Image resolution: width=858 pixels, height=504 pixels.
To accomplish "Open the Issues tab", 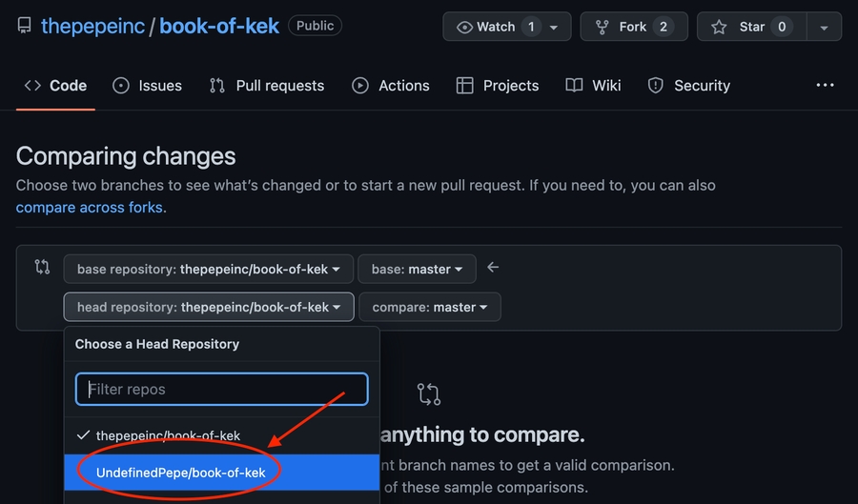I will [x=147, y=86].
